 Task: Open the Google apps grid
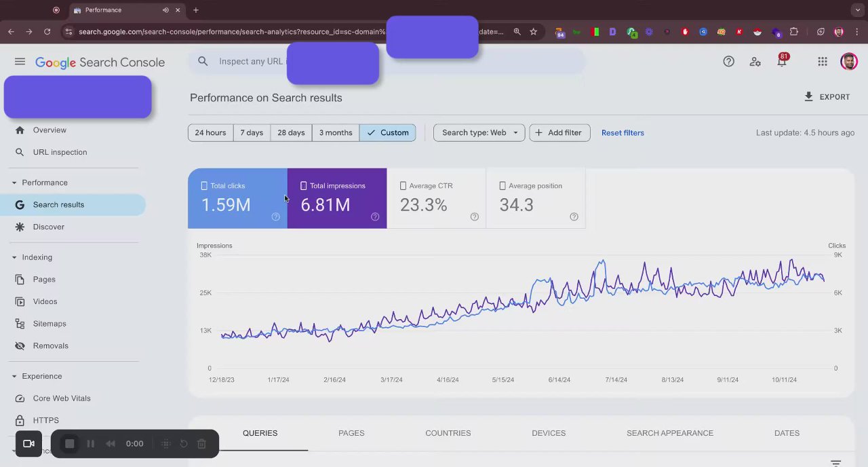tap(822, 62)
